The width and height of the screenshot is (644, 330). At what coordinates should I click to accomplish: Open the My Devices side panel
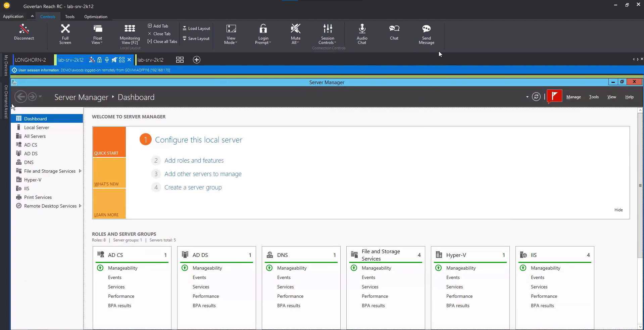[6, 65]
